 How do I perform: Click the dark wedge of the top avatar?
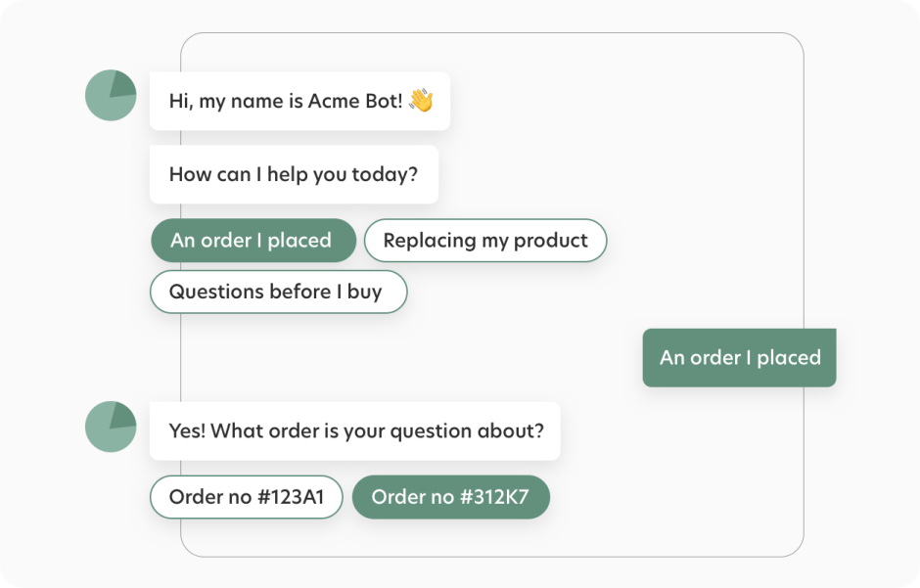click(x=121, y=84)
